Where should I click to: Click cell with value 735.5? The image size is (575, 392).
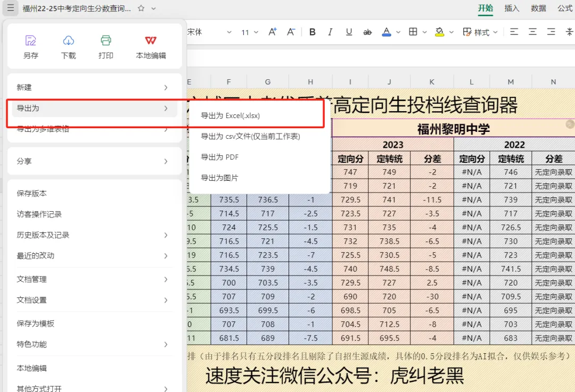coord(229,199)
